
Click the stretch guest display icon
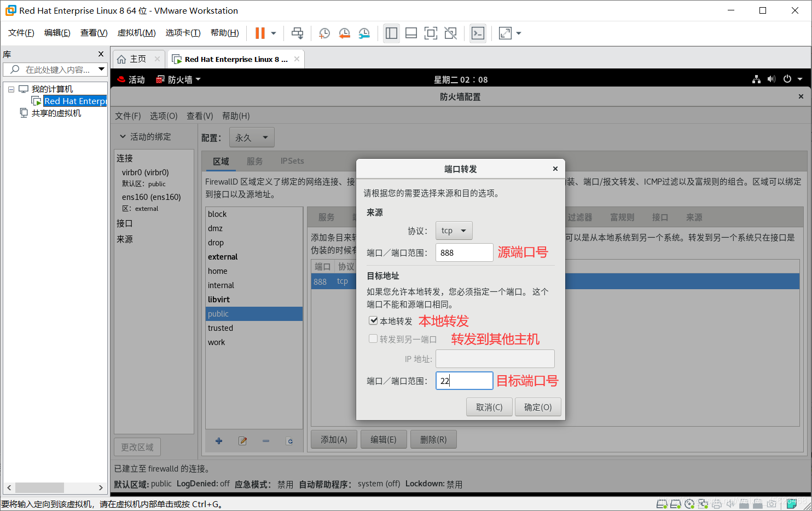[505, 33]
